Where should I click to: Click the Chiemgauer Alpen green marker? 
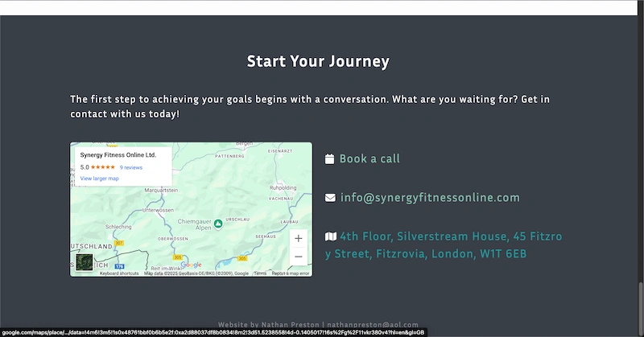[x=218, y=224]
